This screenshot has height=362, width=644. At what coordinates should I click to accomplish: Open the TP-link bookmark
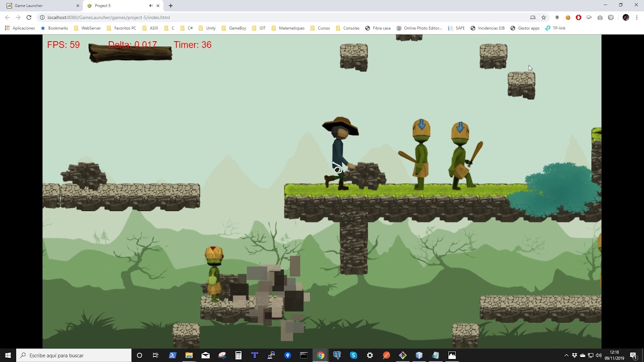click(x=555, y=28)
